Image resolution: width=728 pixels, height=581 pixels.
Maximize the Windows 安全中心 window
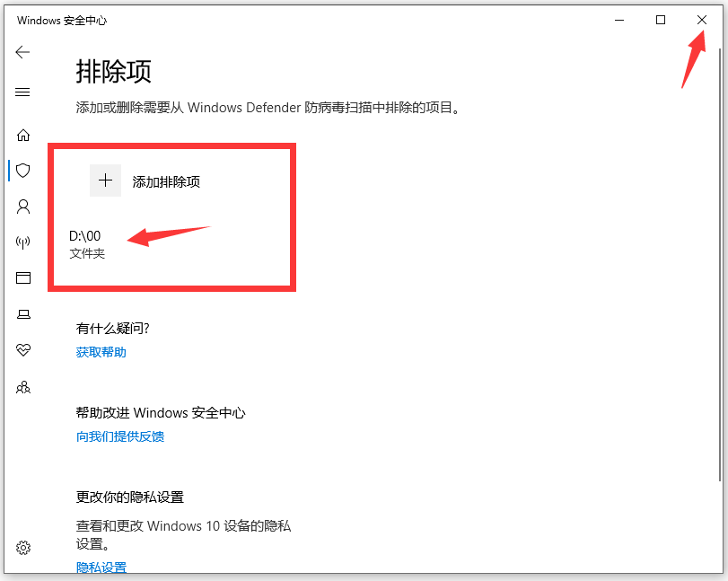point(661,20)
